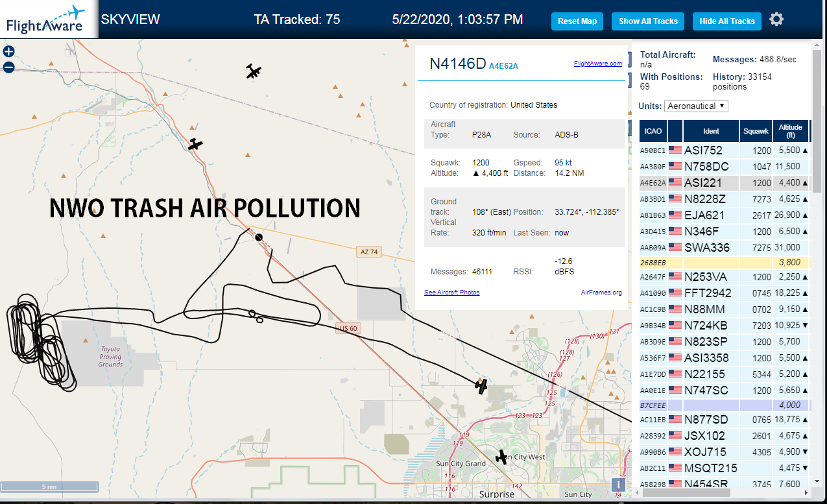The height and width of the screenshot is (504, 827).
Task: Sort table by ICAO column
Action: 653,131
